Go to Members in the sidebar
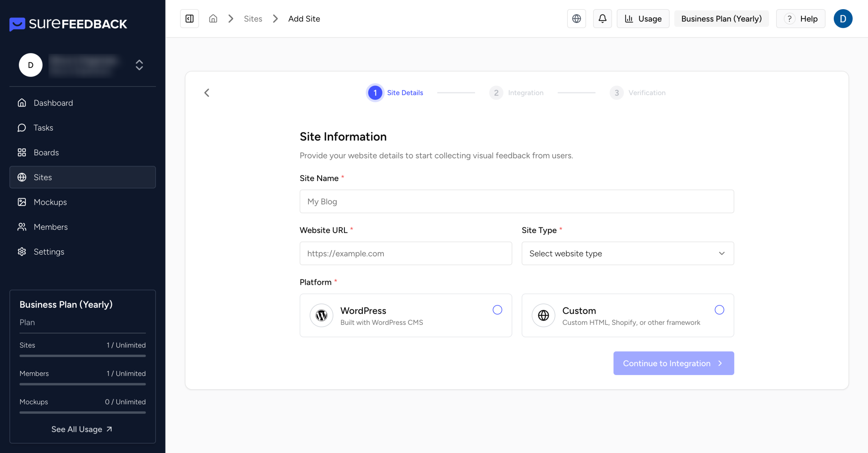This screenshot has height=453, width=868. [x=51, y=227]
